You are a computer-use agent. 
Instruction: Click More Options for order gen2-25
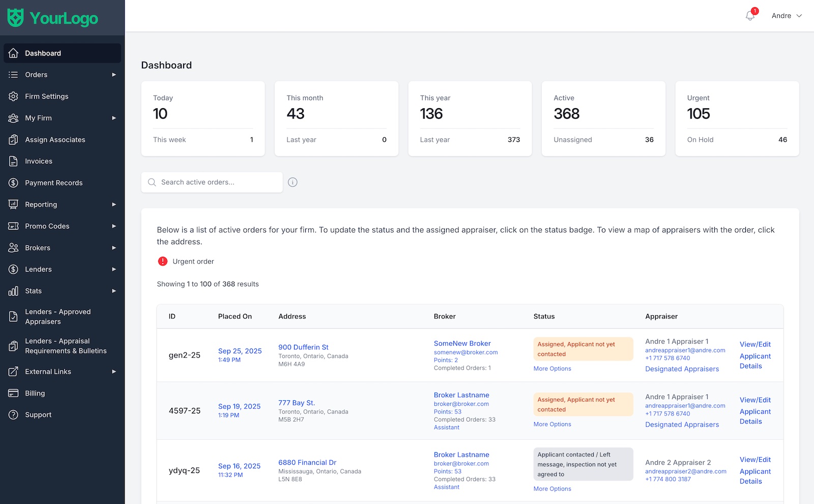[552, 369]
